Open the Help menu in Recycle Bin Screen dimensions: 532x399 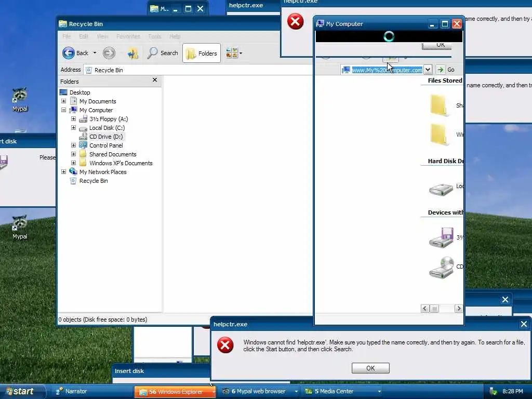pyautogui.click(x=175, y=36)
